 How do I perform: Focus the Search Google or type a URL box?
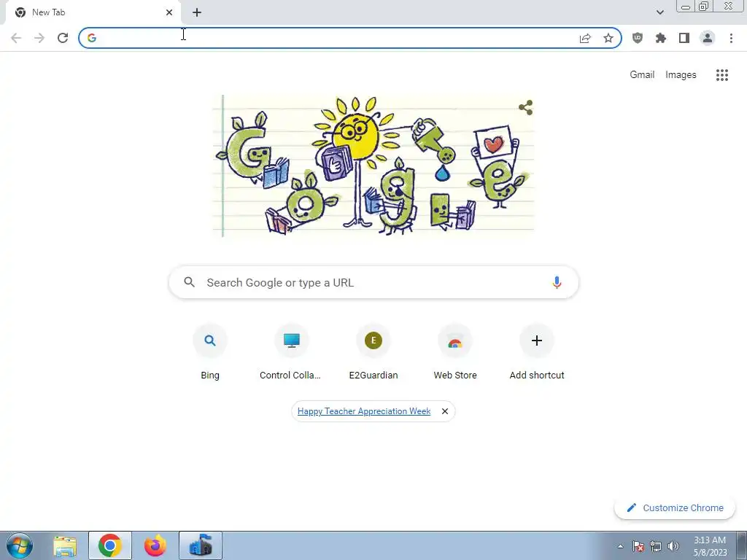(x=373, y=282)
